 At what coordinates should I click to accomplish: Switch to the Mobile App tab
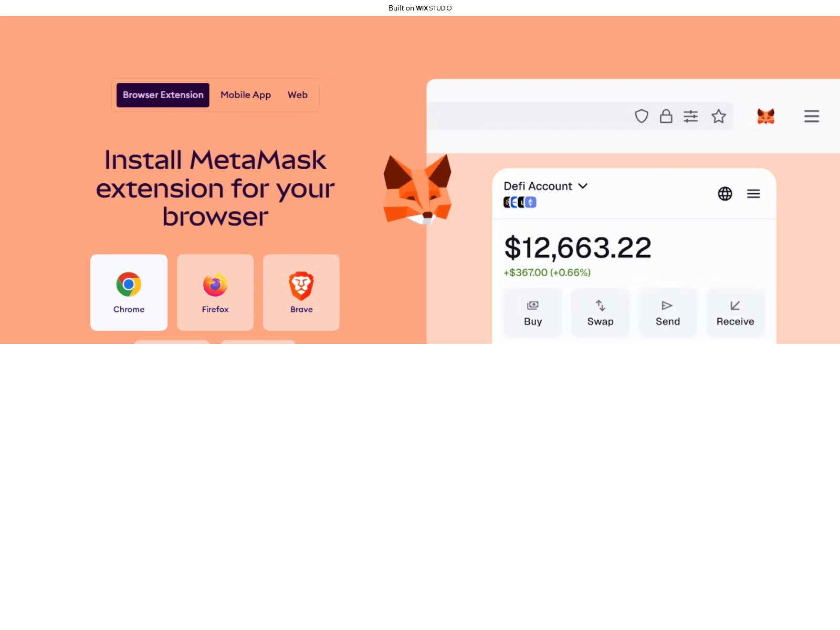click(246, 95)
